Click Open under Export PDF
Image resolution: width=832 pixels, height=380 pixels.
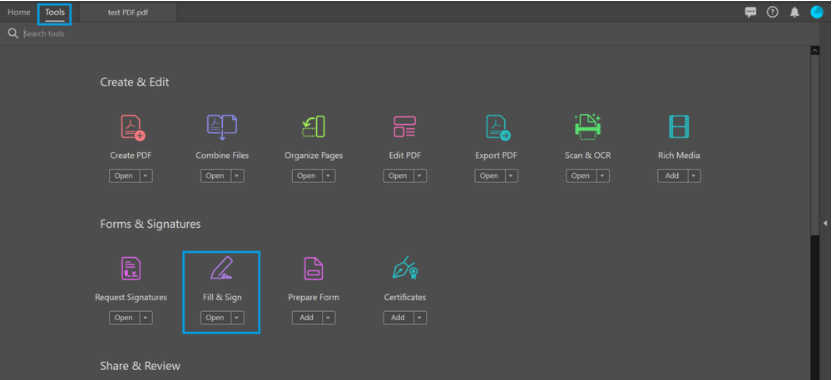(x=490, y=176)
